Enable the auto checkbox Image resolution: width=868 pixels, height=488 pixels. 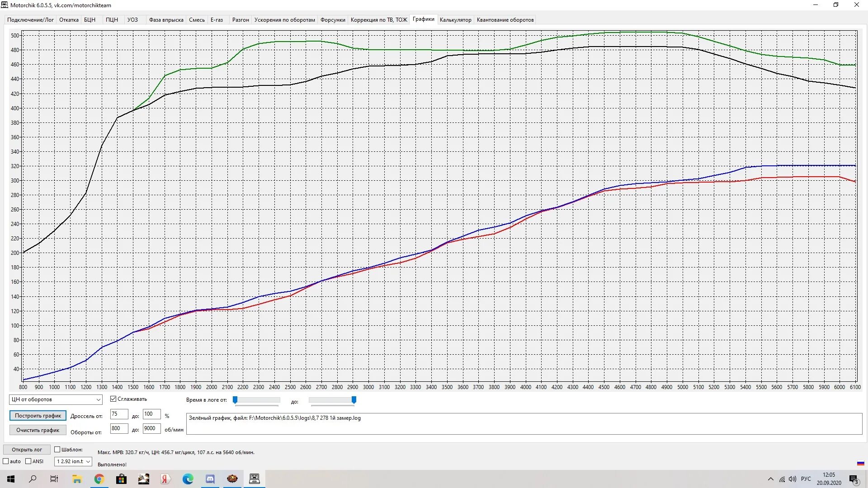pos(6,461)
